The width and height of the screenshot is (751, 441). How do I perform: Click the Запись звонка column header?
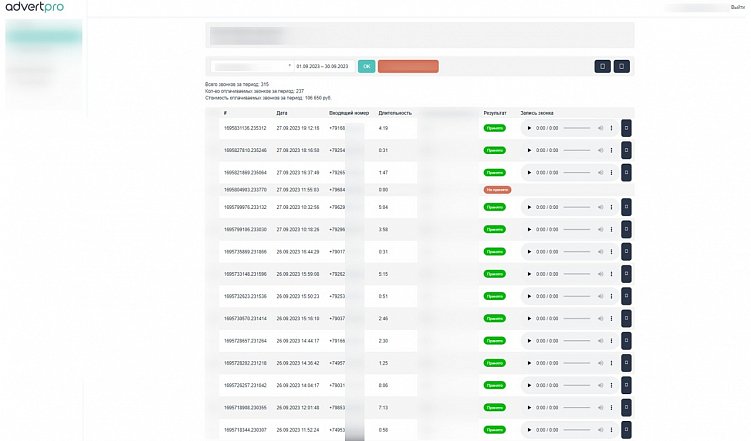click(537, 113)
